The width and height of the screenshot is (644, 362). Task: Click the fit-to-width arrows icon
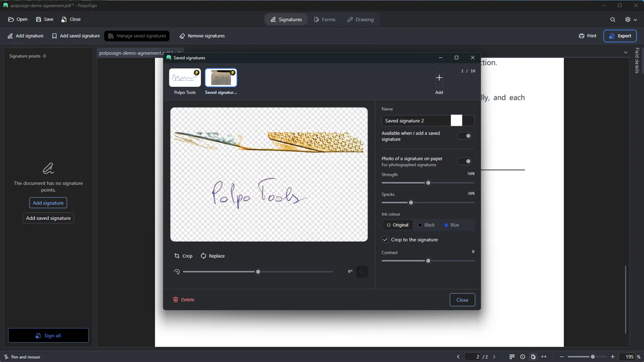tap(544, 357)
